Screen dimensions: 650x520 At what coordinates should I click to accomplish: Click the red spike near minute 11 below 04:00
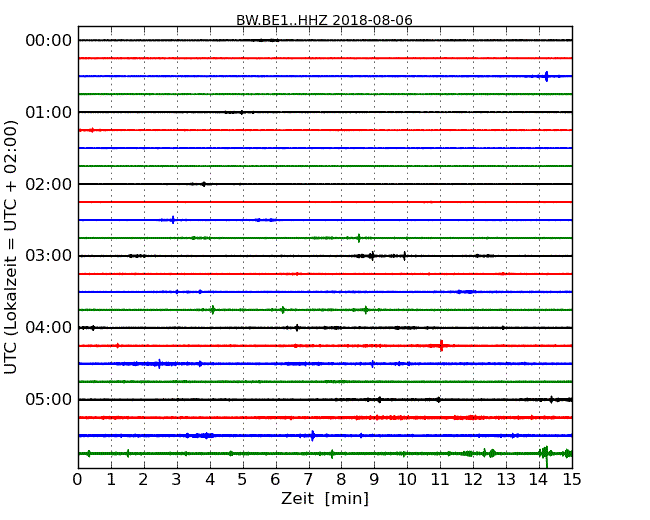pos(441,345)
